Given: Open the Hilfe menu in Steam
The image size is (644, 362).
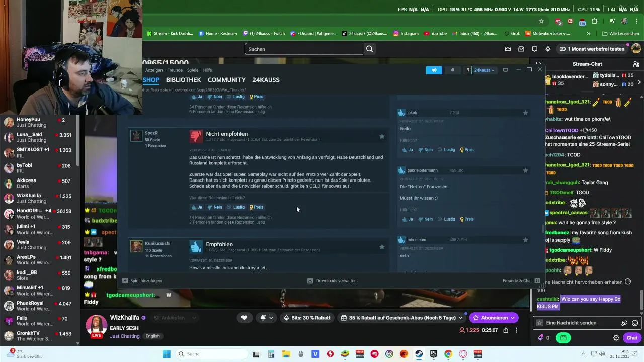Looking at the screenshot, I should 207,70.
